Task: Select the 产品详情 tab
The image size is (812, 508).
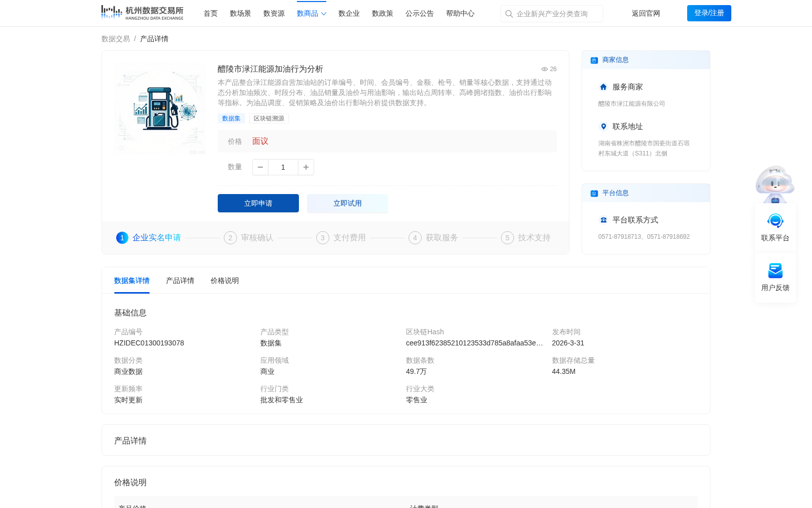Action: (180, 280)
